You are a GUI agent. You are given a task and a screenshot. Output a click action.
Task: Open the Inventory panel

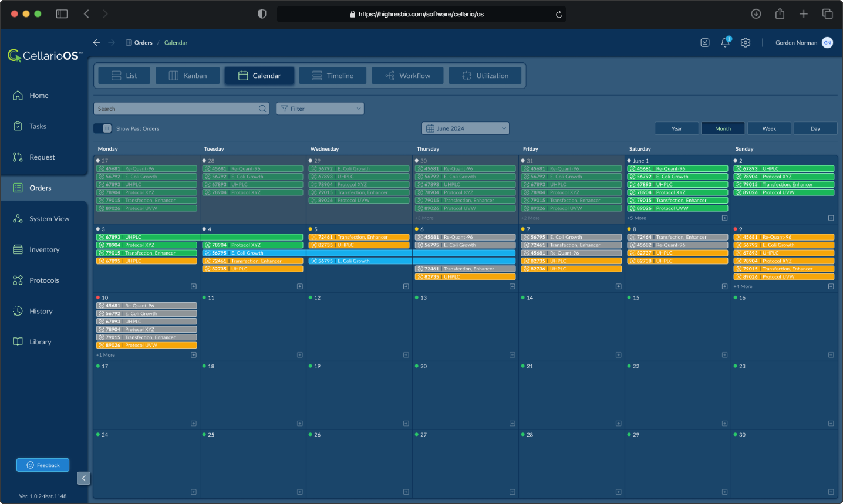pyautogui.click(x=44, y=249)
